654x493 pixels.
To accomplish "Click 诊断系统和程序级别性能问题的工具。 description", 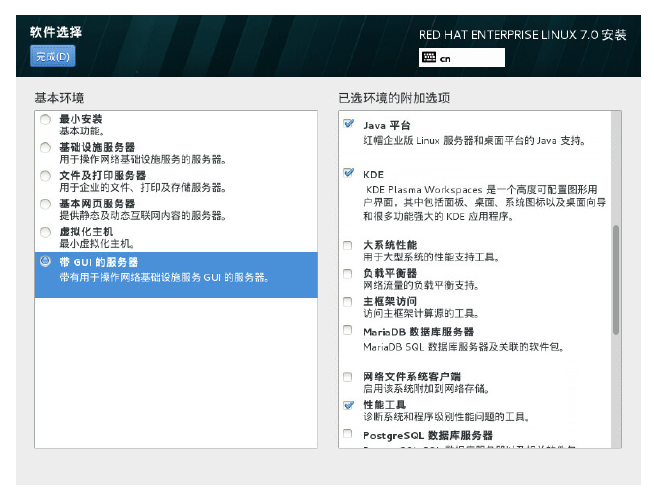I will click(x=447, y=417).
